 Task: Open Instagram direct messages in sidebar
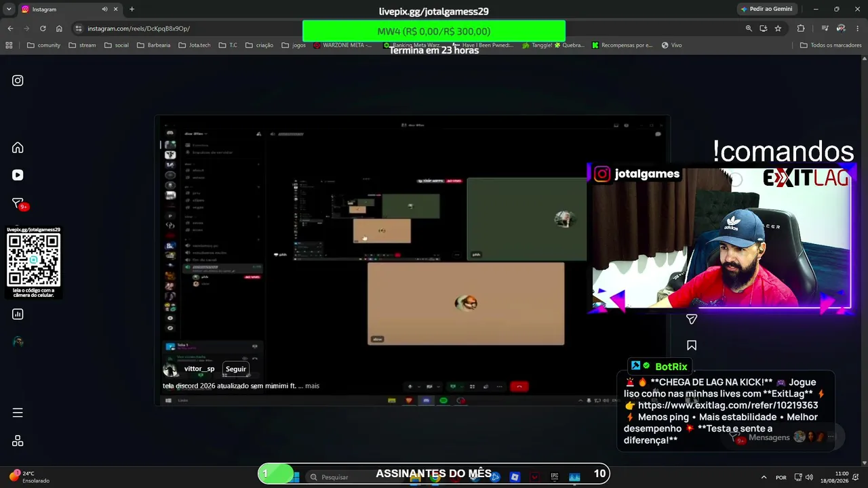pos(18,203)
